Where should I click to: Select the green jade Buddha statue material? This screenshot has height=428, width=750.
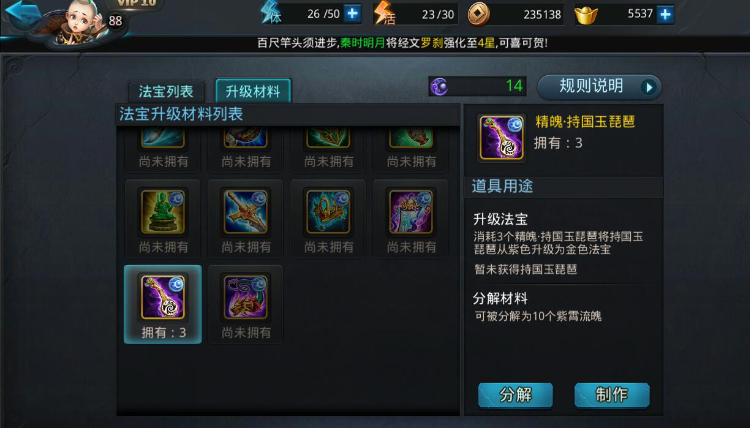point(163,212)
